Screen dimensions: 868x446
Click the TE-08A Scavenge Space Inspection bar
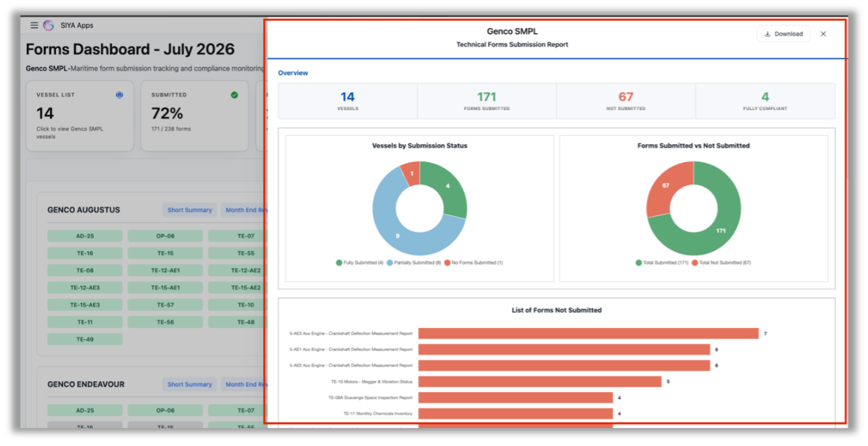516,397
